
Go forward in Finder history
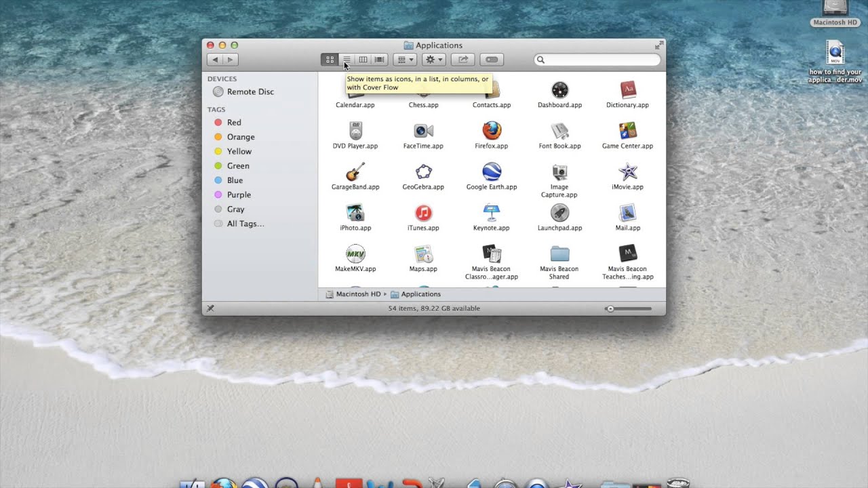(x=230, y=60)
